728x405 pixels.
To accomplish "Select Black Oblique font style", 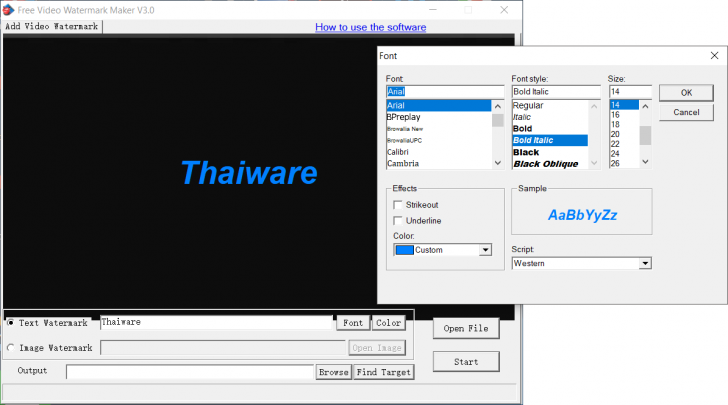I will (550, 164).
